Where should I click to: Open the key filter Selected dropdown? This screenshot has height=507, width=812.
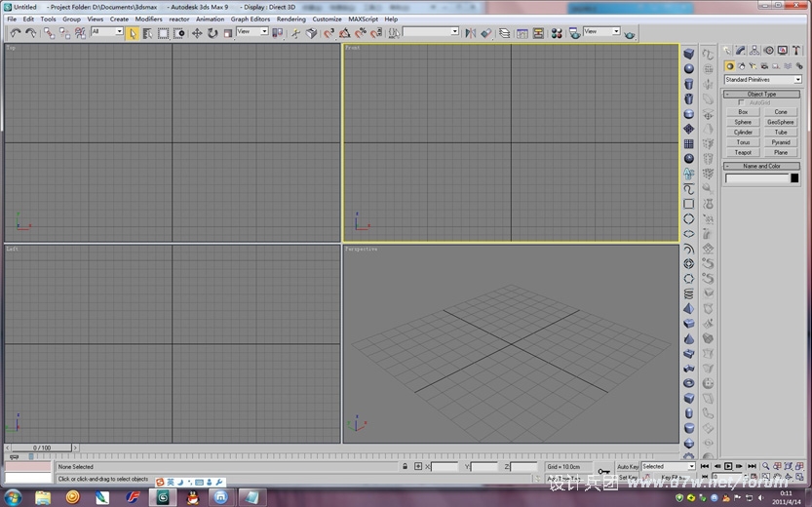(x=668, y=466)
